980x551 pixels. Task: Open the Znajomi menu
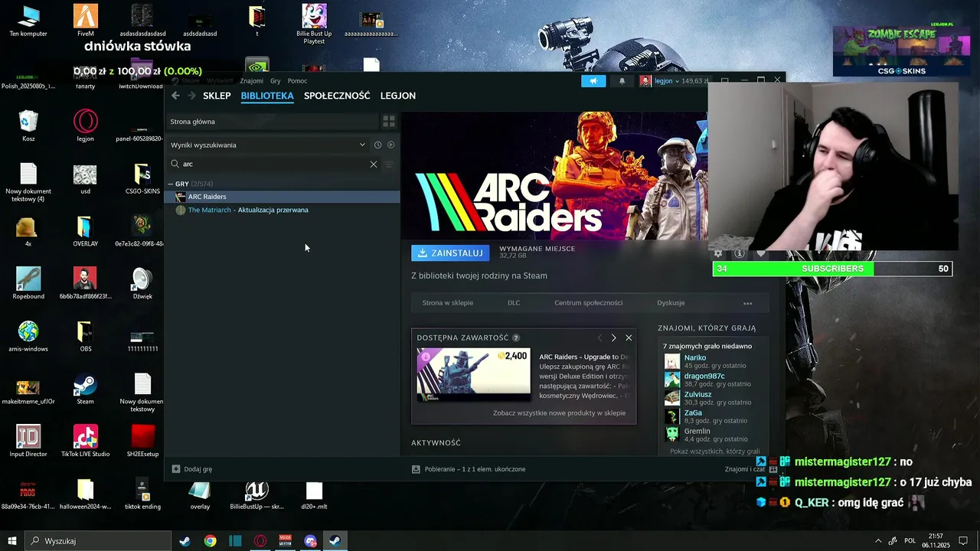point(251,81)
